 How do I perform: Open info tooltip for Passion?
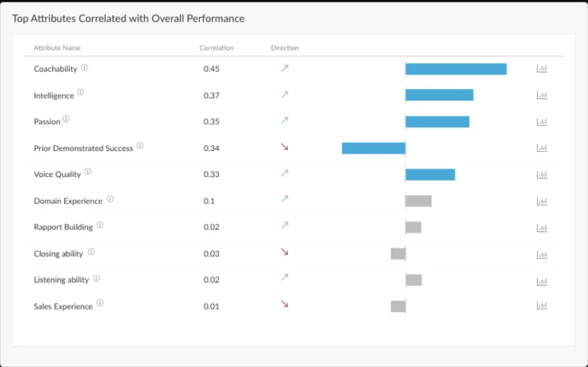[67, 119]
